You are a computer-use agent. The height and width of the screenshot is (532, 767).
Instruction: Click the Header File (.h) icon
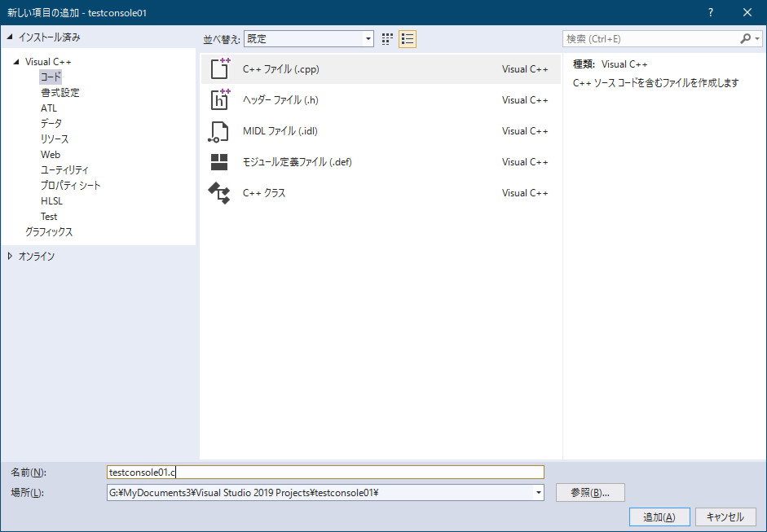pos(220,100)
